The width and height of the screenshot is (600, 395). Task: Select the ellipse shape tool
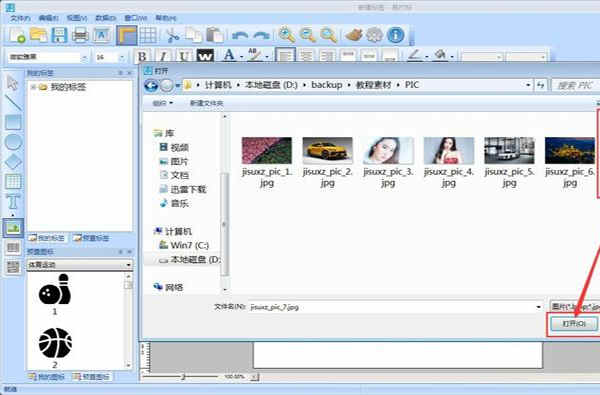pyautogui.click(x=13, y=142)
